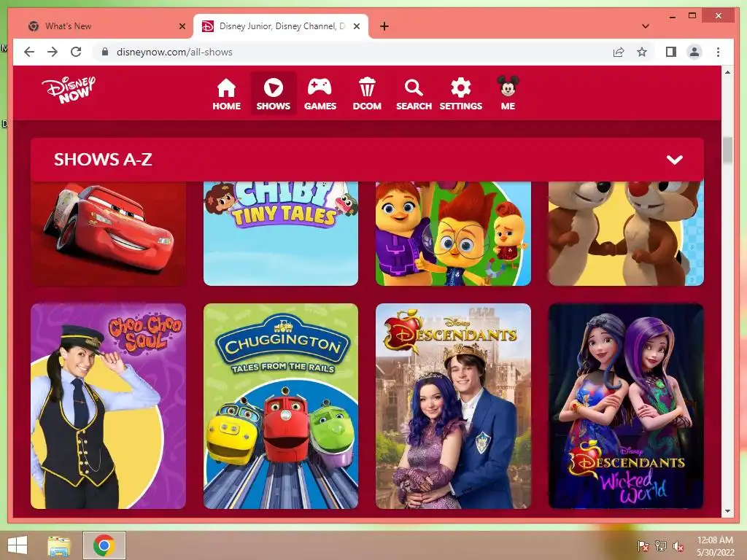Open a new browser tab
This screenshot has width=747, height=560.
click(x=384, y=26)
